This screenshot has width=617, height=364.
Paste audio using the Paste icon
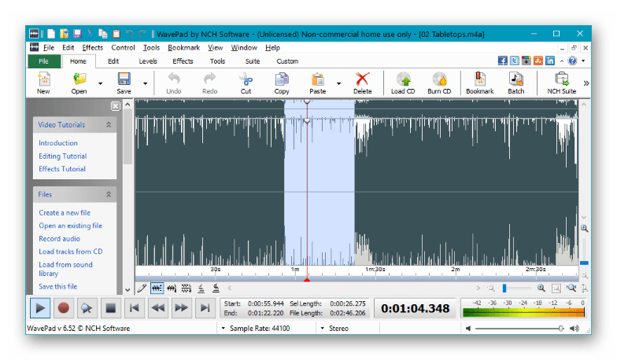click(x=318, y=83)
